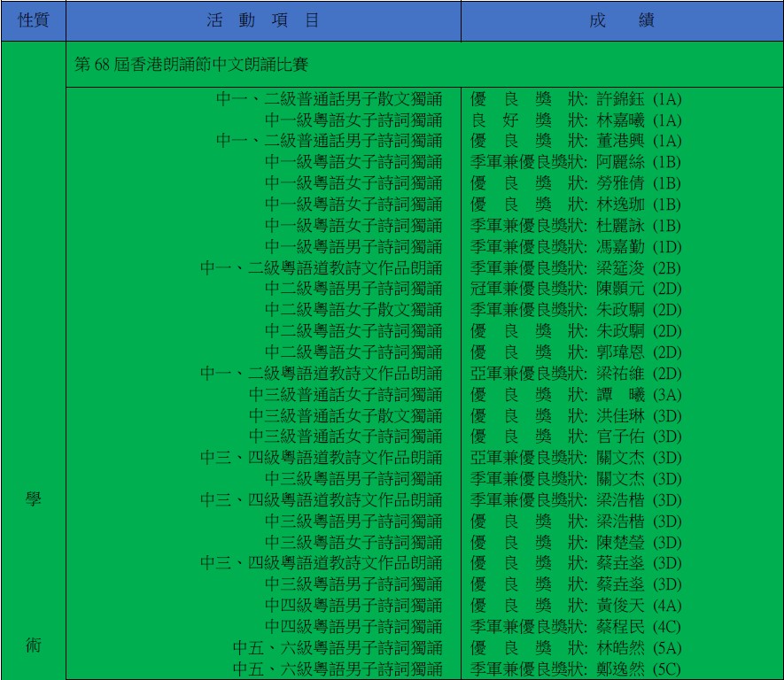Viewport: 784px width, 680px height.
Task: Click 中五、六級粵語男子詩詞獨誦 in 林皓然's row
Action: (338, 647)
